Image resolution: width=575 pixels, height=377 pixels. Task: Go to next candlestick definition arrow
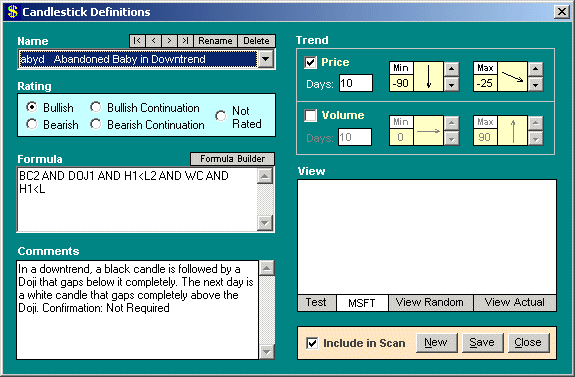(169, 41)
